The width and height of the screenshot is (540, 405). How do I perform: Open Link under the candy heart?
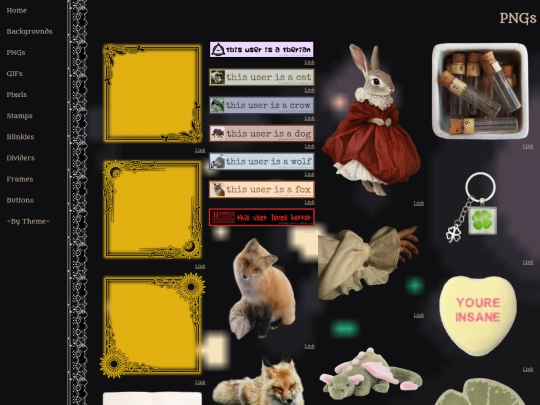coord(528,370)
